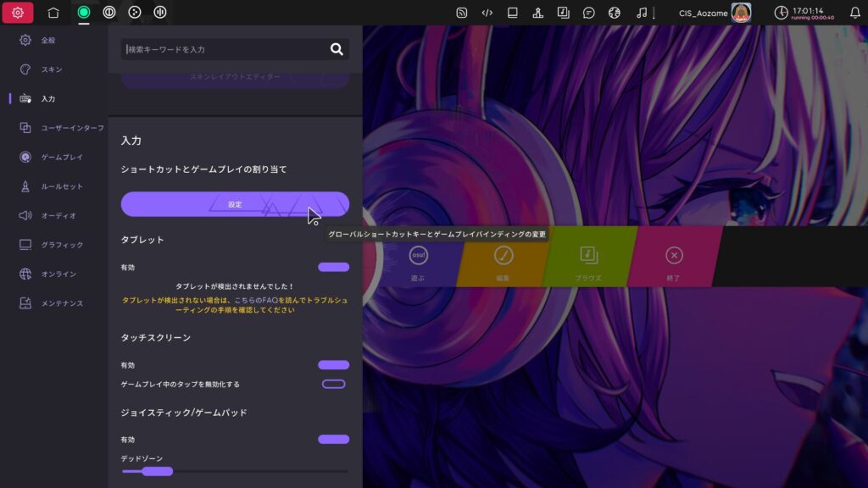Select the taiko ruleset icon
The width and height of the screenshot is (868, 488).
[x=109, y=12]
